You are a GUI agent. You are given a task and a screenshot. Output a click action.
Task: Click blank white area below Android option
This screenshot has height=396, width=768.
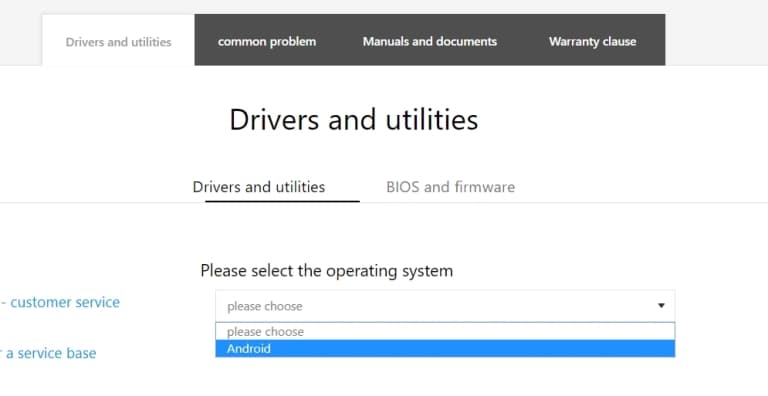point(445,376)
